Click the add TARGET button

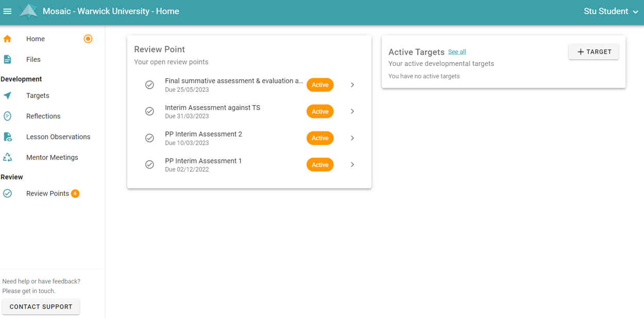click(x=594, y=52)
